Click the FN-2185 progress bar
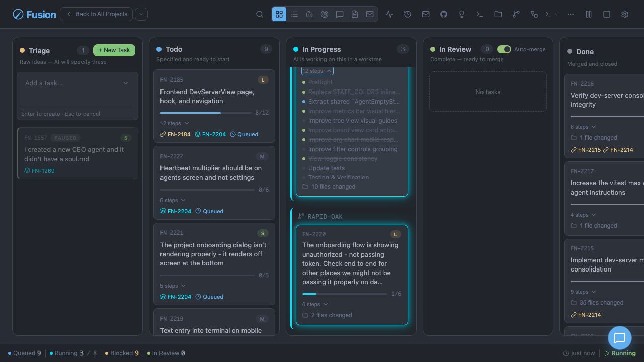Viewport: 644px width, 362px height. (206, 113)
